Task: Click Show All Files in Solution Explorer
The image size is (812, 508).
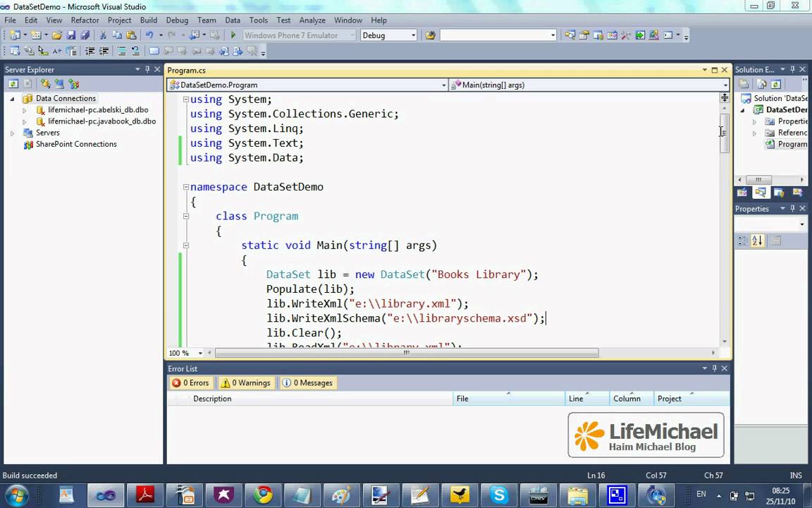Action: [761, 83]
